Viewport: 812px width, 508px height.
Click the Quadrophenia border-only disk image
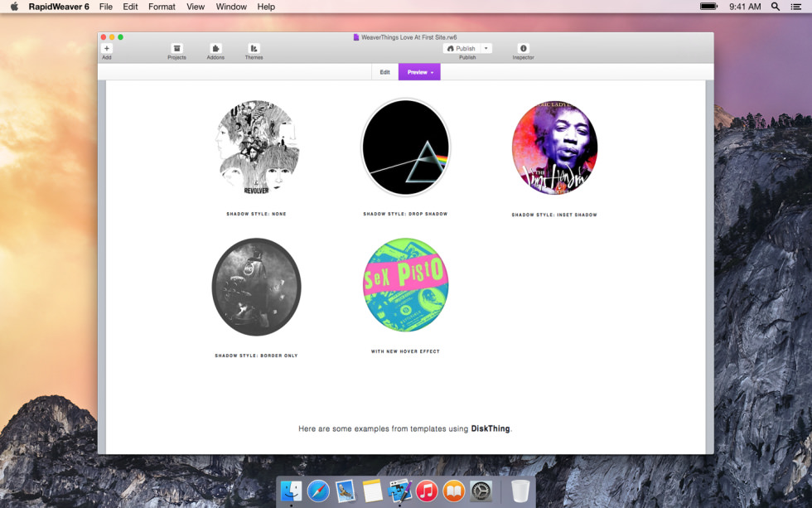tap(256, 287)
